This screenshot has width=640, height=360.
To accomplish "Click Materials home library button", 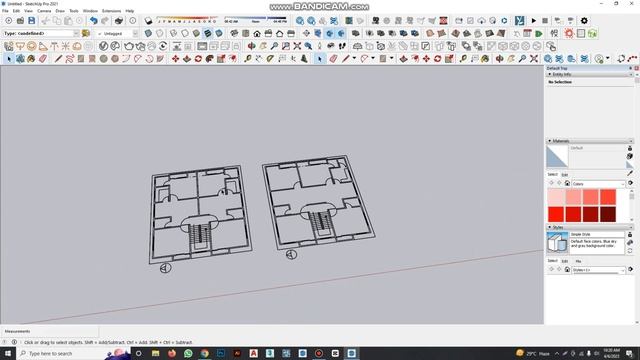I will [x=567, y=184].
